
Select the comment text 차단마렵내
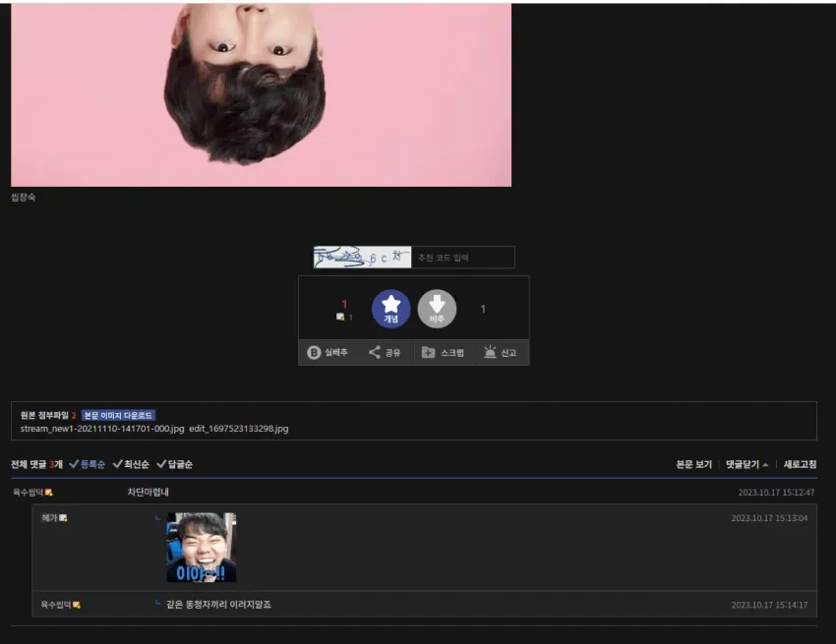click(149, 492)
